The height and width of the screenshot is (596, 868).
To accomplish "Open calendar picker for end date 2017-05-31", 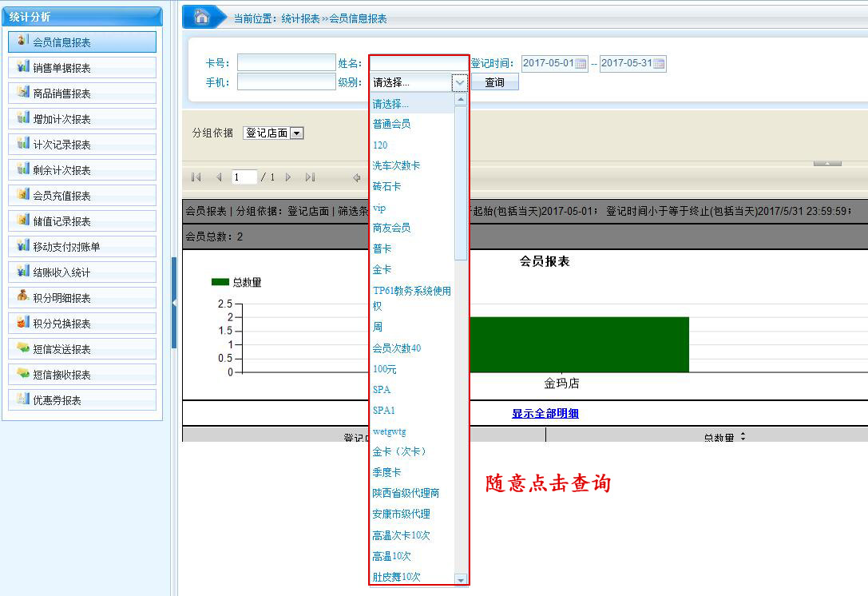I will (659, 64).
